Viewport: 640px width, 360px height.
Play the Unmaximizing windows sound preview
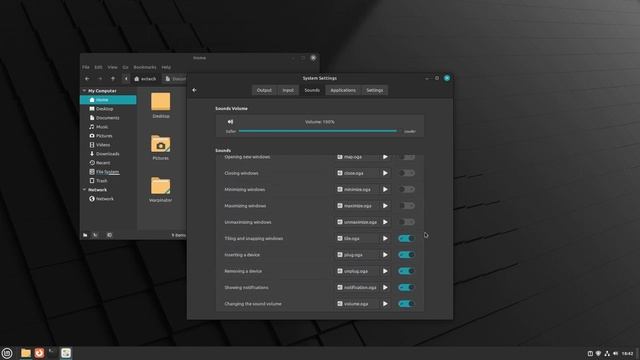[385, 222]
